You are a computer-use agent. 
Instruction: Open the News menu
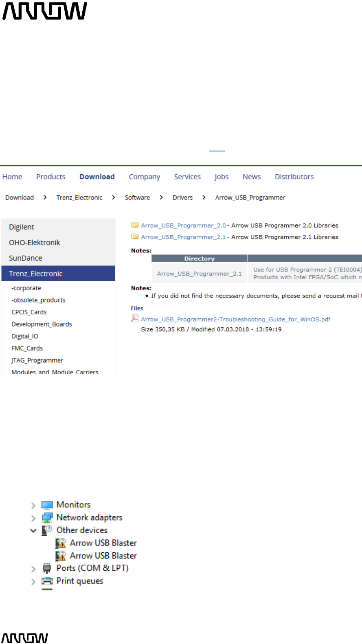tap(252, 177)
